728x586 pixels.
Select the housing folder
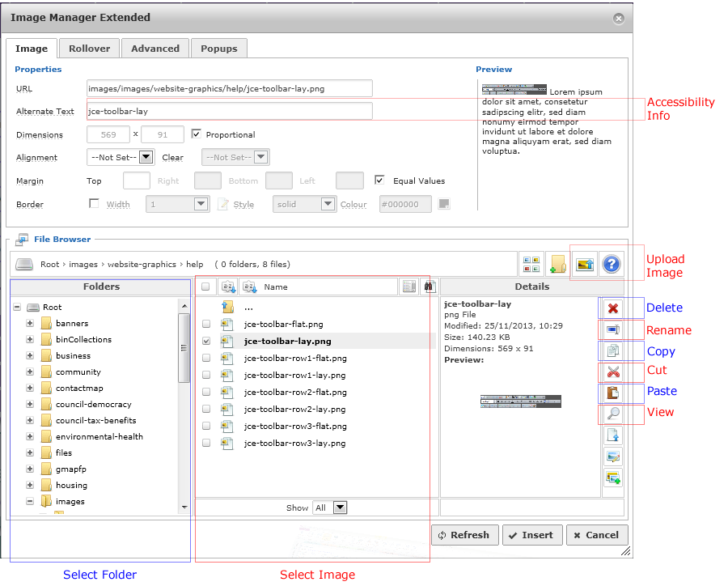pyautogui.click(x=71, y=485)
